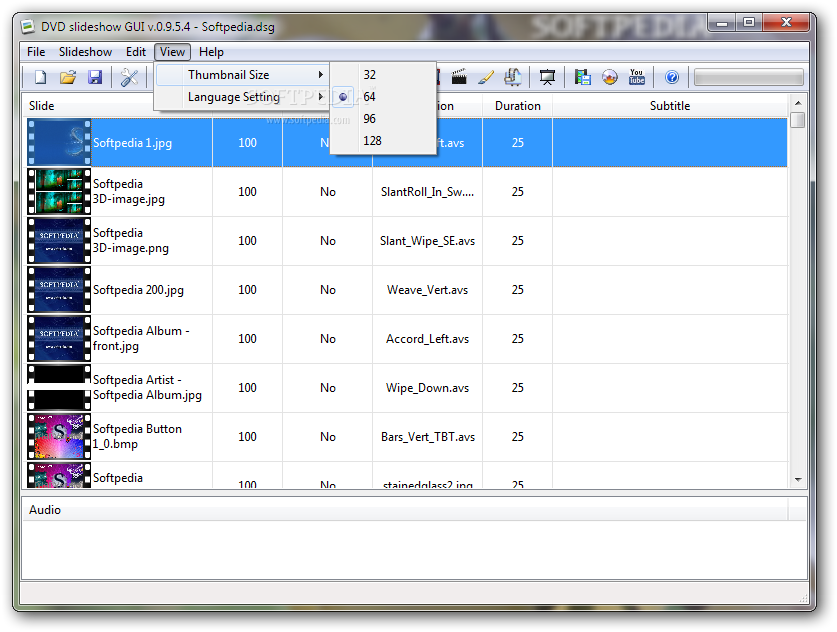Select the Softpedia 3D-image.png thumbnail

pos(59,241)
